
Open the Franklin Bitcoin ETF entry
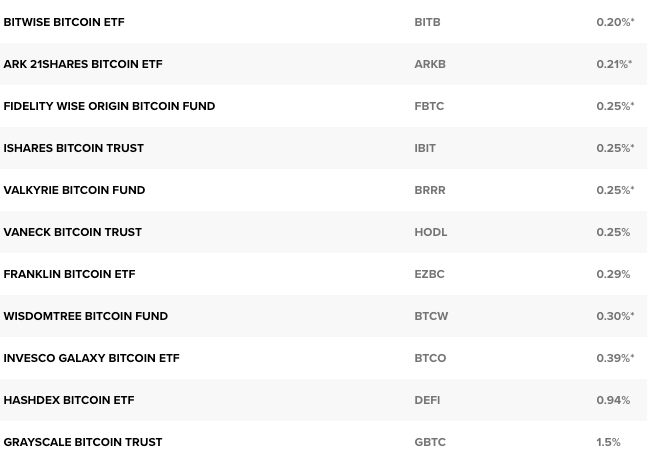(69, 274)
